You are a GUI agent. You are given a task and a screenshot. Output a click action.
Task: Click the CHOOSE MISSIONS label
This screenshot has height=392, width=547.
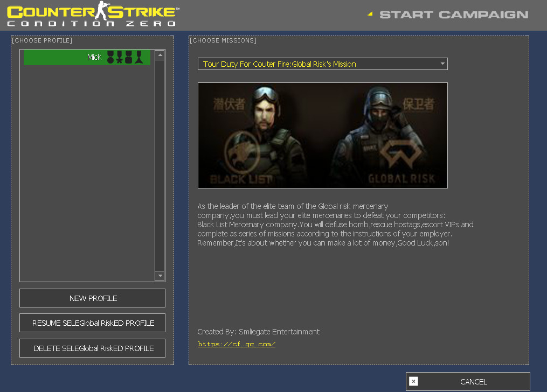223,40
